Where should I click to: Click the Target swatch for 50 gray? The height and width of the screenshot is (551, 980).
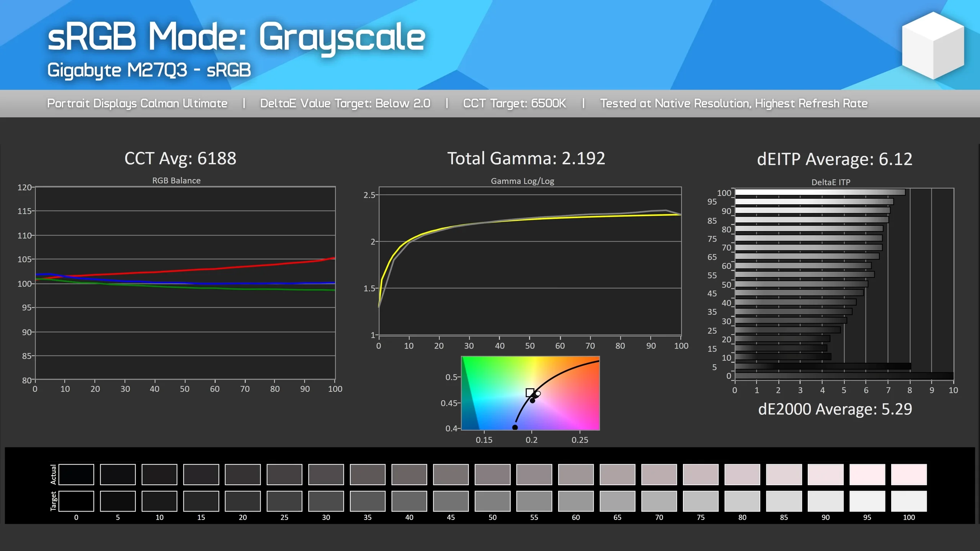point(492,501)
